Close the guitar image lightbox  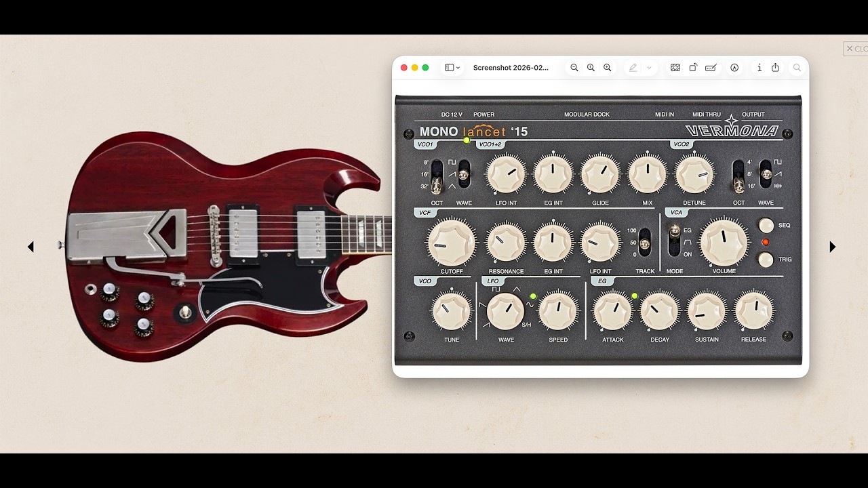[x=856, y=49]
